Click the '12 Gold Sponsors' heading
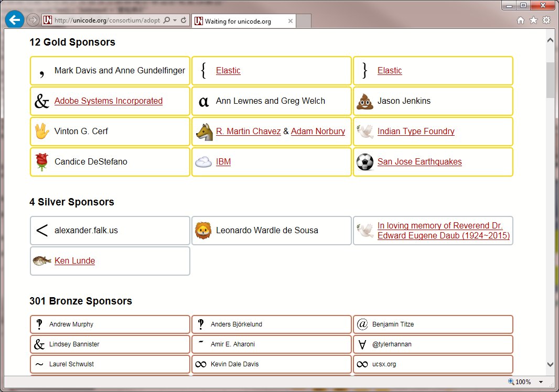 (x=72, y=42)
